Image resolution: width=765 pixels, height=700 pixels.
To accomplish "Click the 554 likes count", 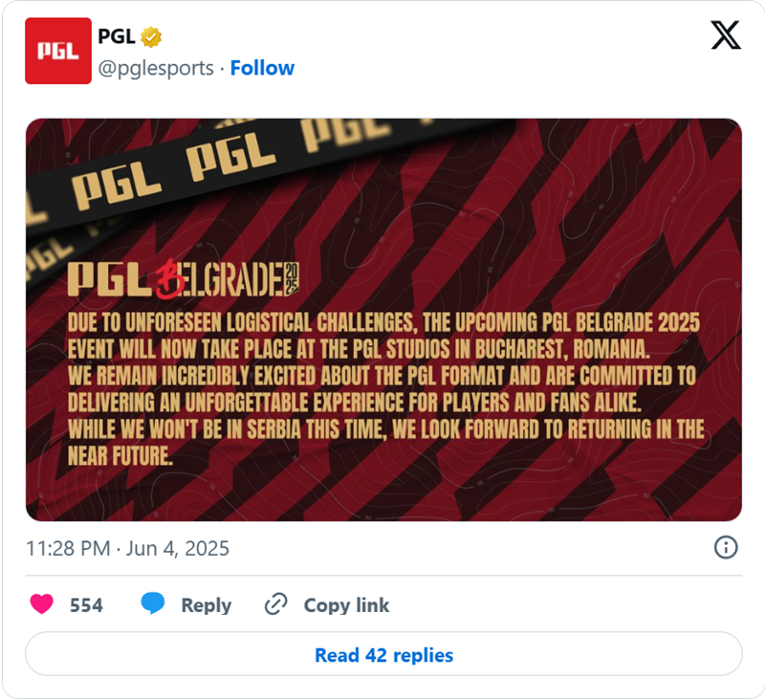I will click(86, 605).
